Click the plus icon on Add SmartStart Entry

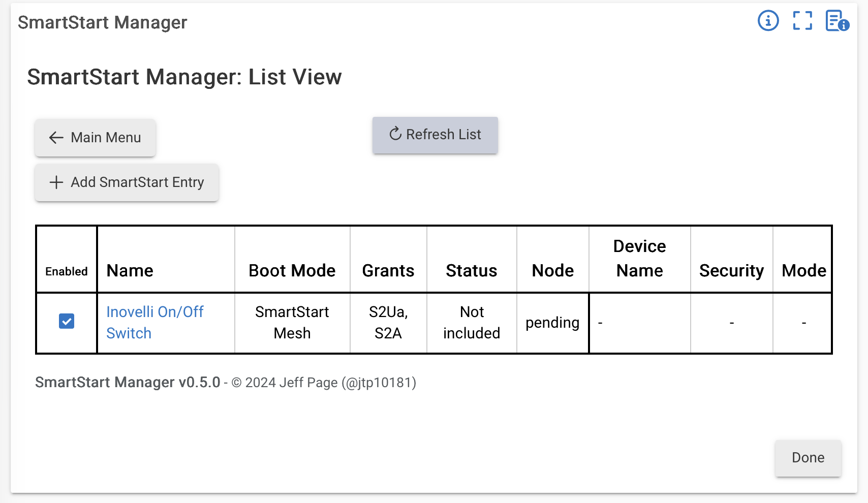(x=56, y=182)
